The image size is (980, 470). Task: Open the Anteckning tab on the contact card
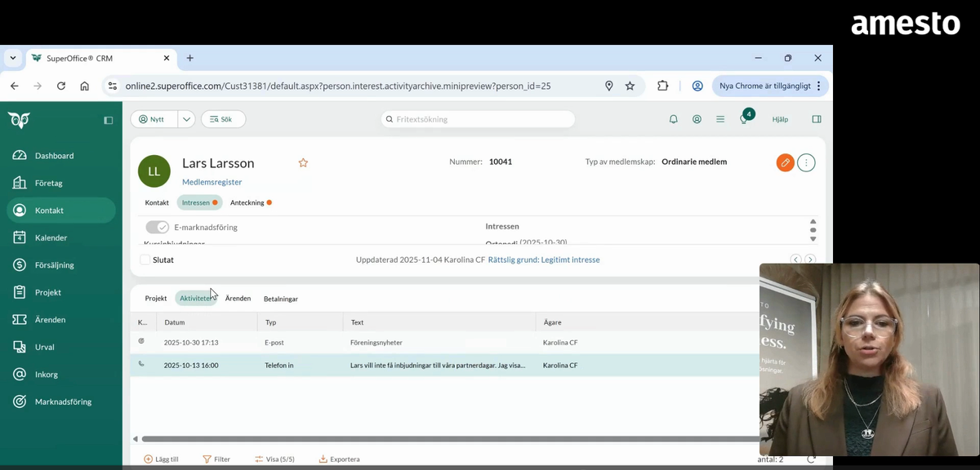pyautogui.click(x=246, y=202)
